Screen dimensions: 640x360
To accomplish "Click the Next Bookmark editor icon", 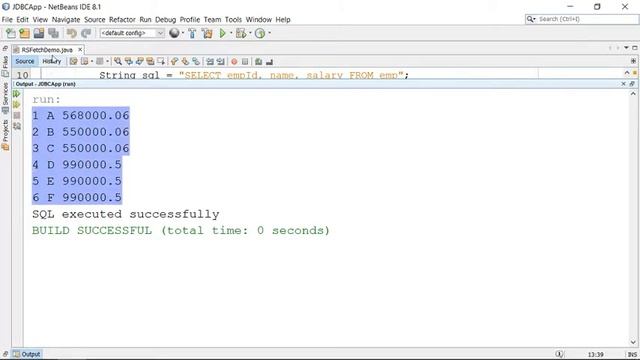I will click(185, 62).
